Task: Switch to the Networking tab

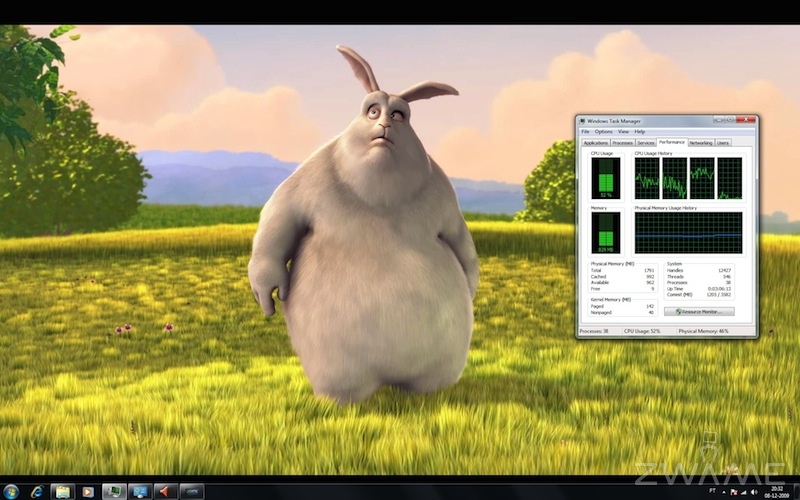Action: point(701,143)
